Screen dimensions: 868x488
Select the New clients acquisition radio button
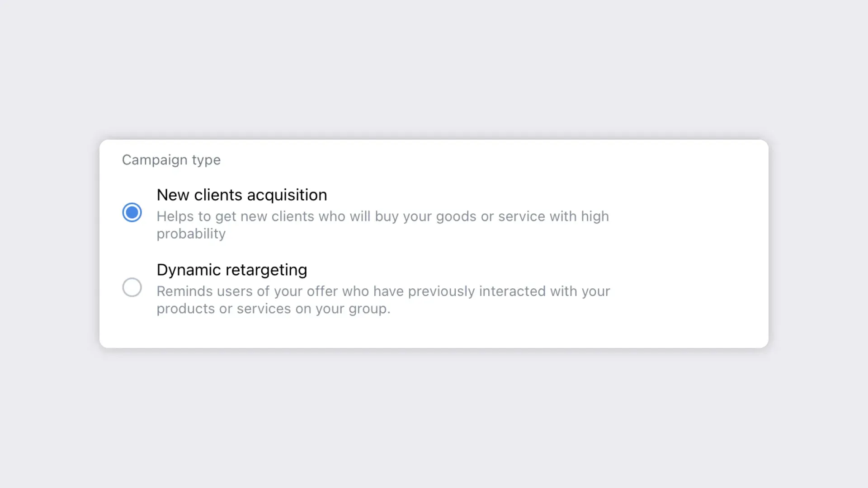tap(132, 212)
